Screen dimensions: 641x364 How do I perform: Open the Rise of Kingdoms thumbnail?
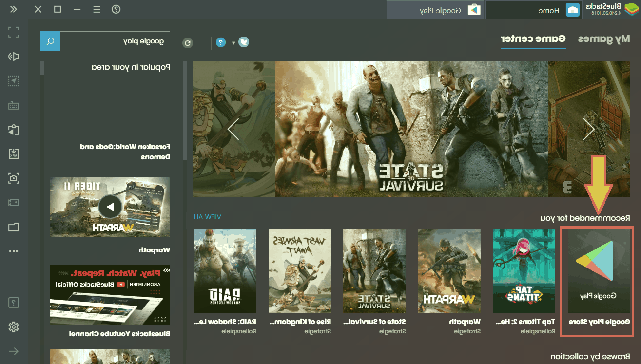coord(300,271)
